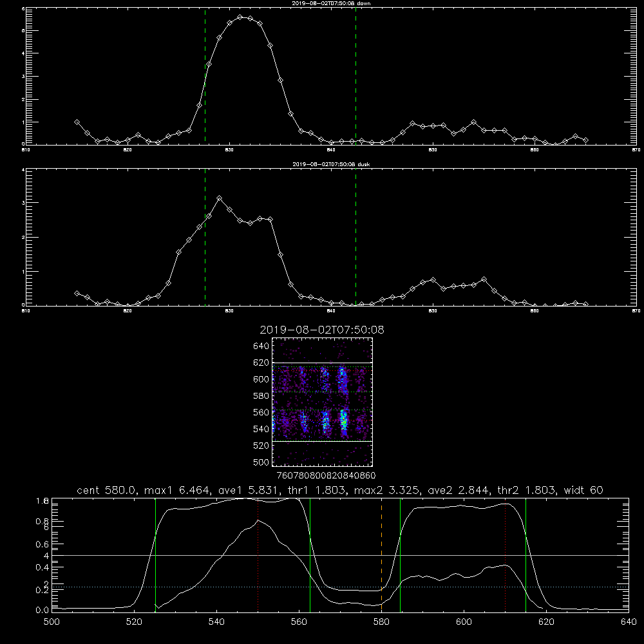
Task: Click the dawn plot title text
Action: click(331, 3)
